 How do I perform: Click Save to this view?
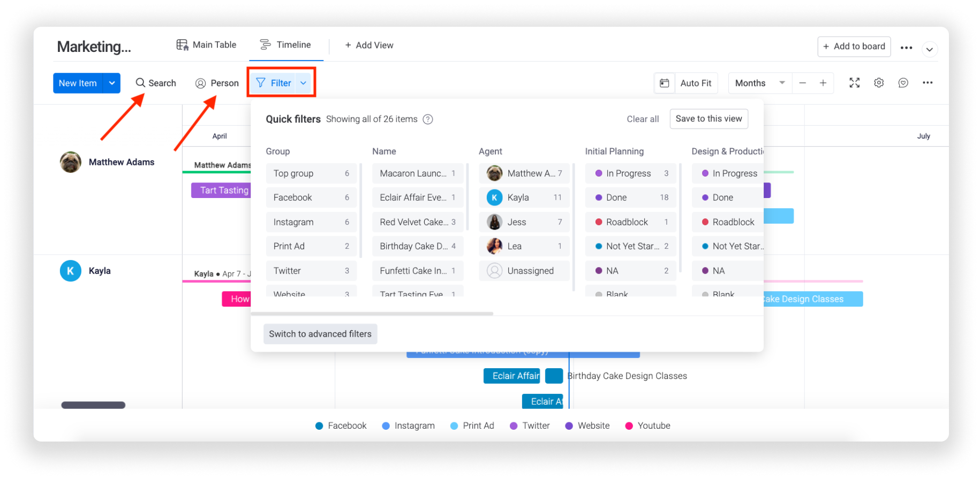click(x=708, y=119)
